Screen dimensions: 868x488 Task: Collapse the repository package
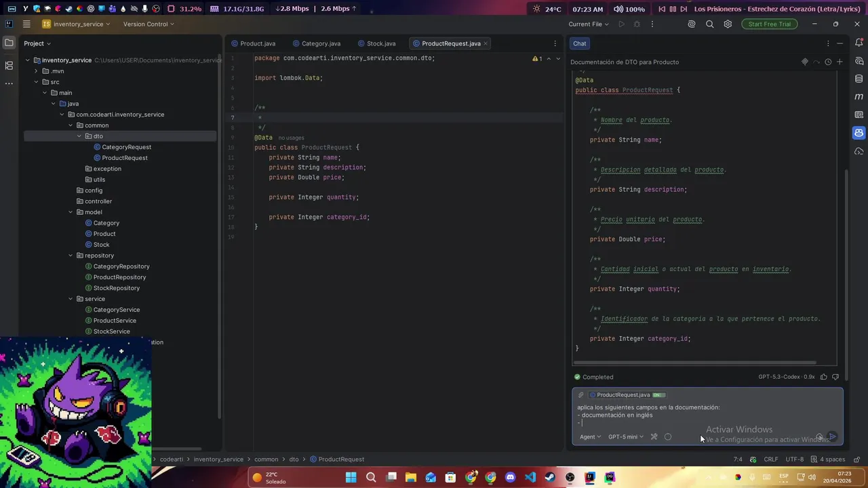[x=71, y=256]
